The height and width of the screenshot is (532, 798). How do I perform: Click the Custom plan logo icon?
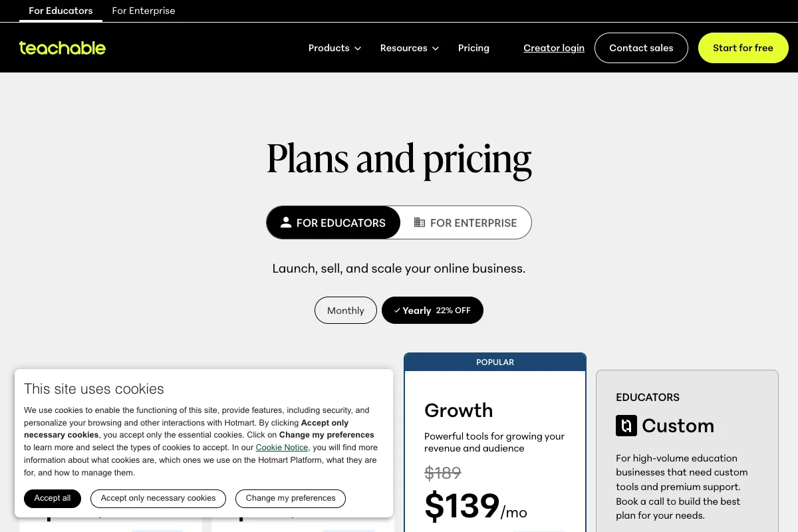[626, 426]
